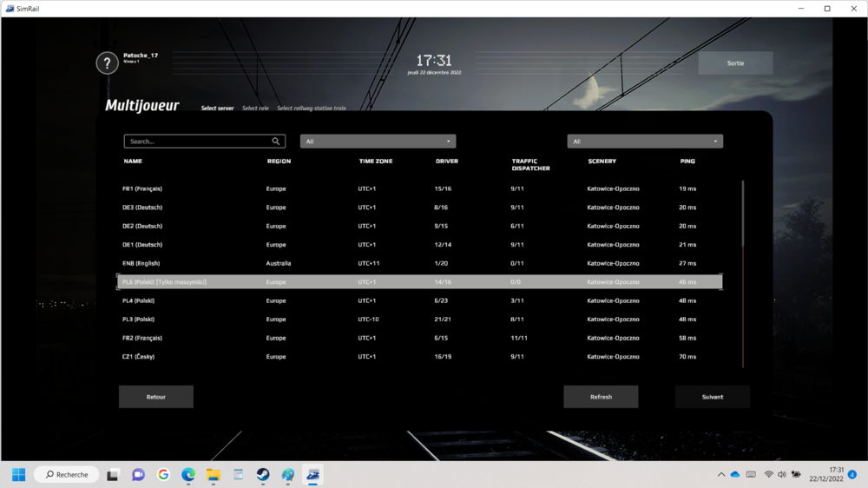The image size is (868, 488).
Task: Click the Wi-Fi network tray icon
Action: (x=768, y=475)
